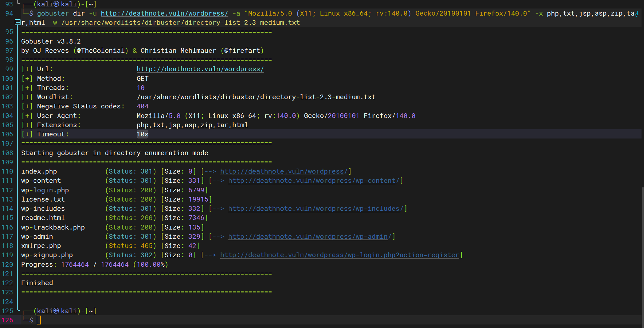Follow the index.php redirect link
Image resolution: width=644 pixels, height=328 pixels.
pyautogui.click(x=284, y=171)
